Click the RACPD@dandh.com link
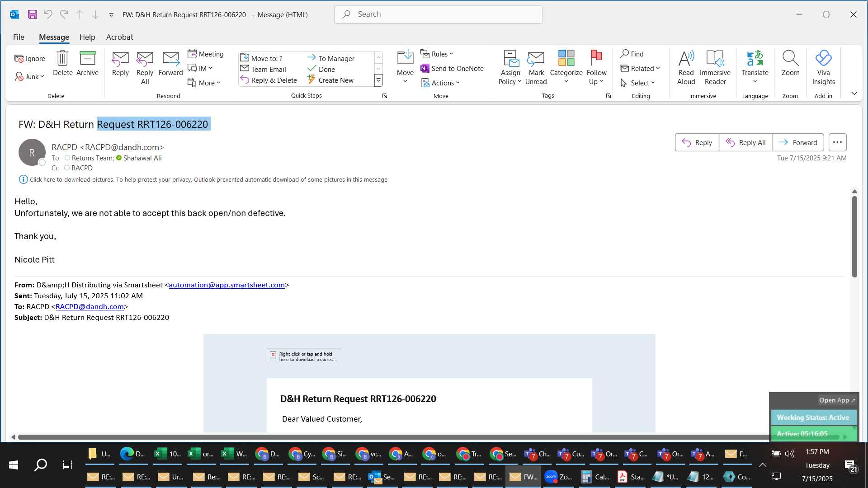Screen dimensions: 868x488 (90, 306)
